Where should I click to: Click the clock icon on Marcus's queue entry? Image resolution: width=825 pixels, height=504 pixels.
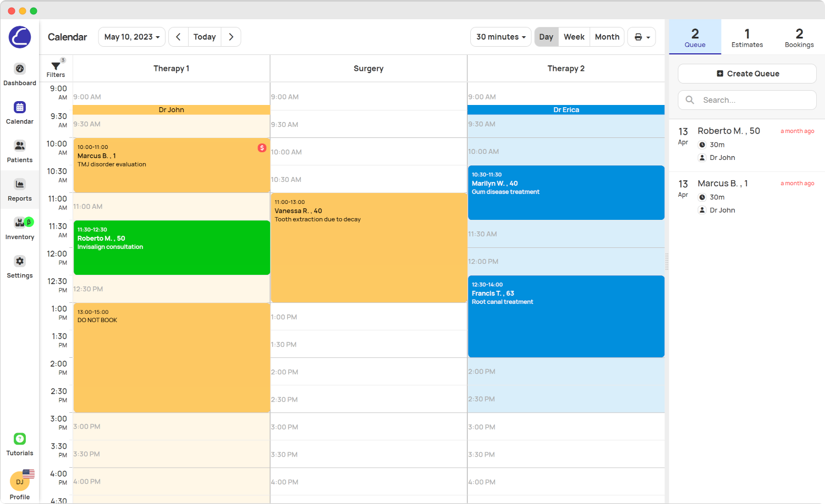(x=702, y=197)
